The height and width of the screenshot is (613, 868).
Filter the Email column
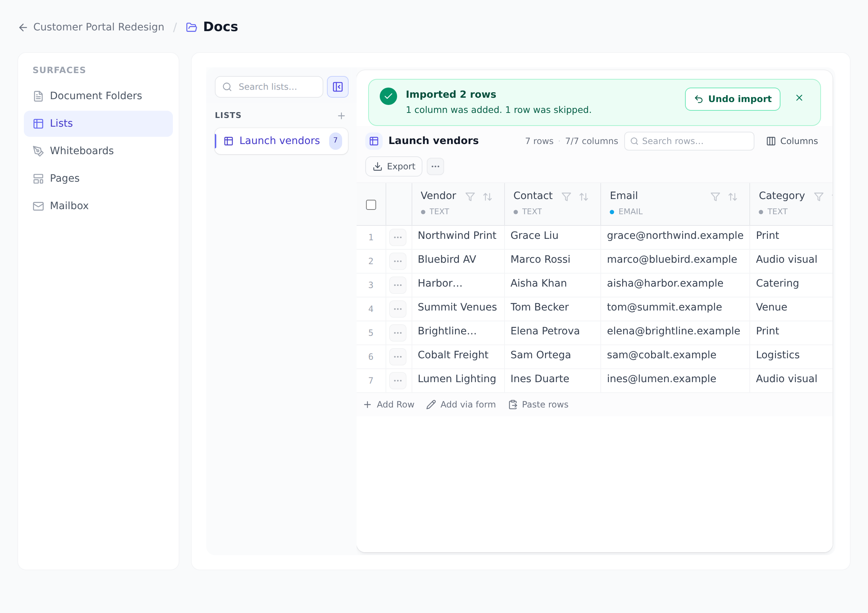point(715,196)
